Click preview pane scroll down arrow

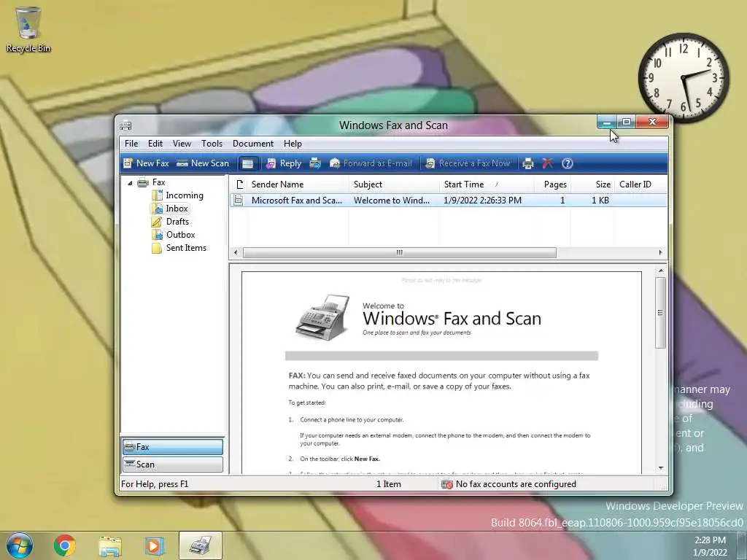(661, 468)
